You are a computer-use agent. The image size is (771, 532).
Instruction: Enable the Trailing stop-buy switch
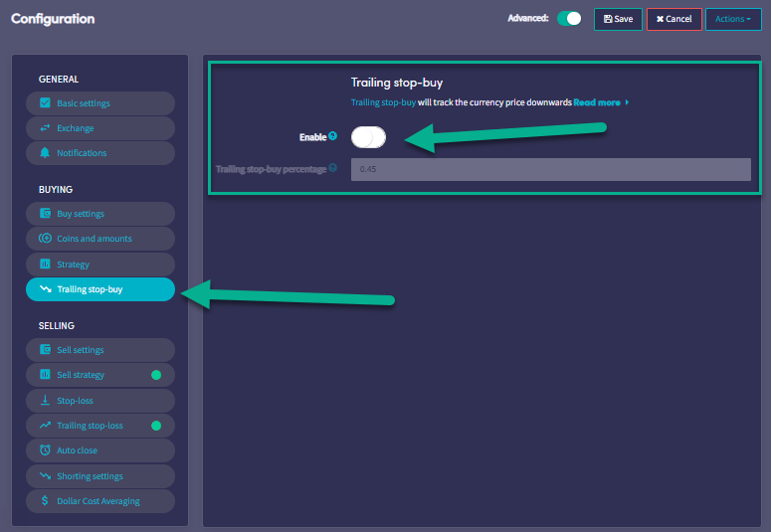pyautogui.click(x=368, y=137)
